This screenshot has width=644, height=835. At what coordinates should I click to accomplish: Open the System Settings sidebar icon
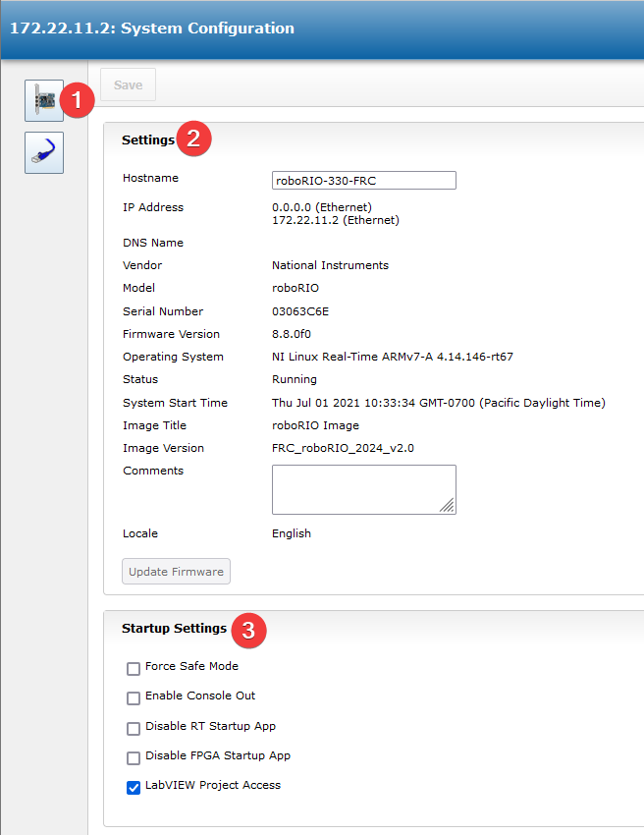click(x=43, y=101)
